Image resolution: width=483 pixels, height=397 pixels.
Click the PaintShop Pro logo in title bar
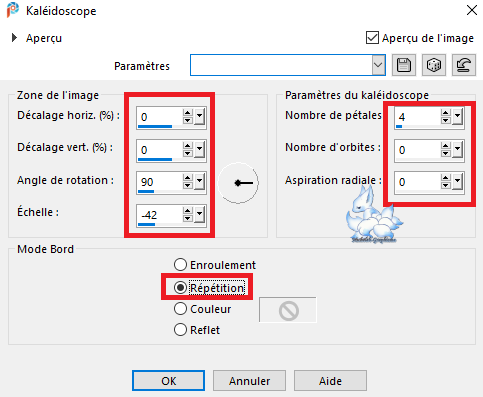tap(13, 10)
